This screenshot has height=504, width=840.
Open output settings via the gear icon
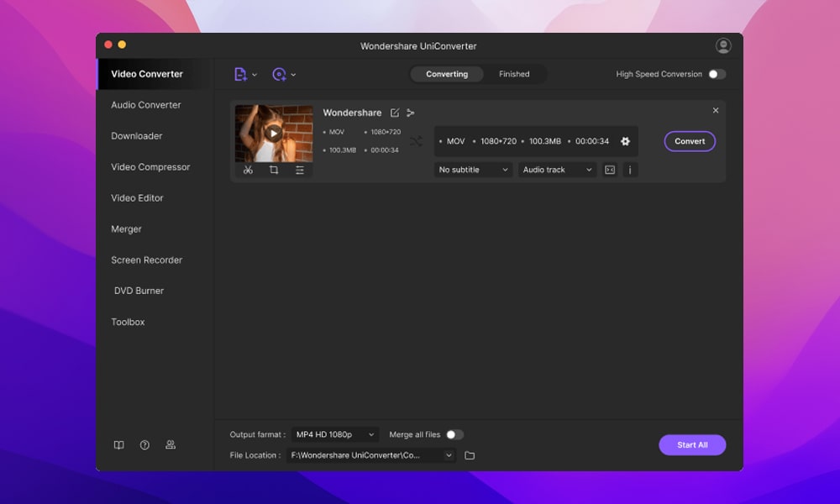tap(625, 141)
